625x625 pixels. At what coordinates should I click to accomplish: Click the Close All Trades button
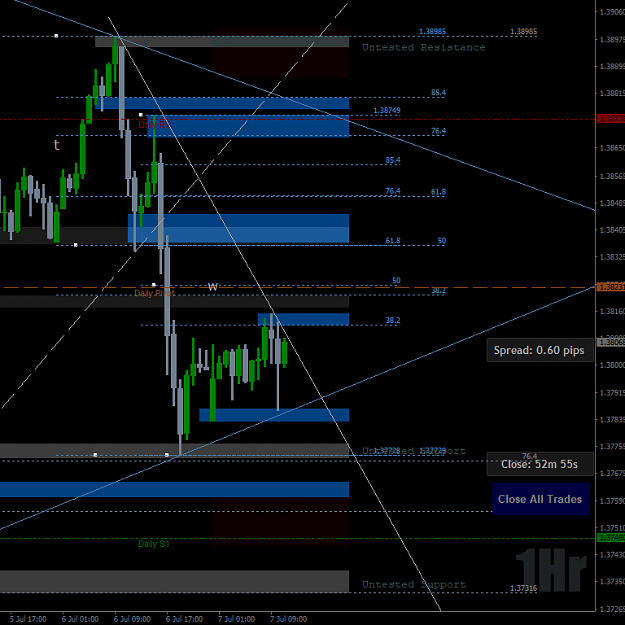pyautogui.click(x=541, y=499)
